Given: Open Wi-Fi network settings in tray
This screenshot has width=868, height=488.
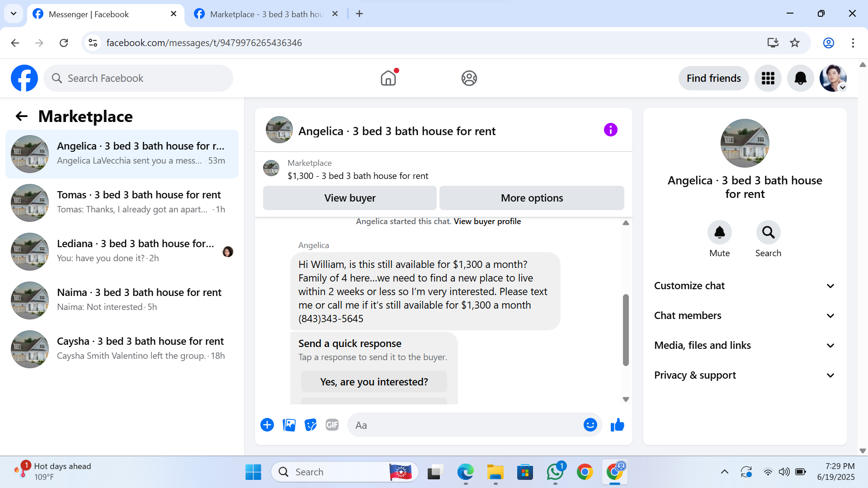Looking at the screenshot, I should (768, 472).
